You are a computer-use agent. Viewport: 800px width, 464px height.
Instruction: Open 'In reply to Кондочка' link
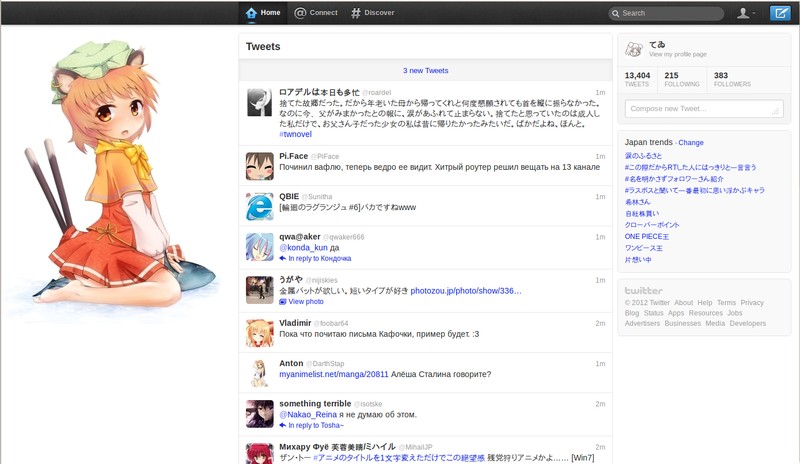click(320, 258)
